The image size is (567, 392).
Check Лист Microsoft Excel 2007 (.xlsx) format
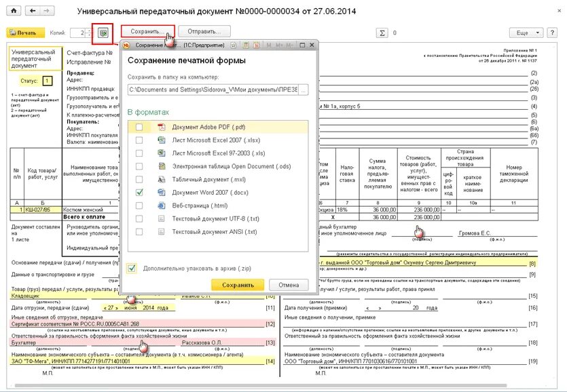[x=139, y=140]
